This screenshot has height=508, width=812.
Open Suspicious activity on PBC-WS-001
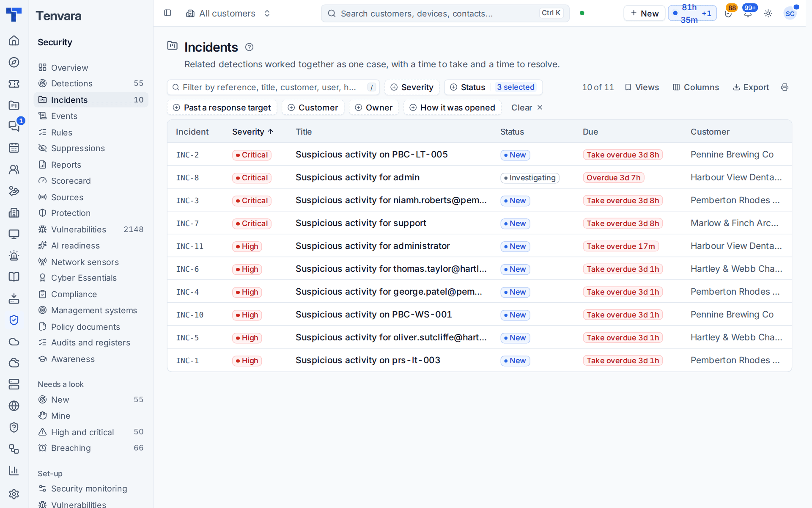coord(374,315)
